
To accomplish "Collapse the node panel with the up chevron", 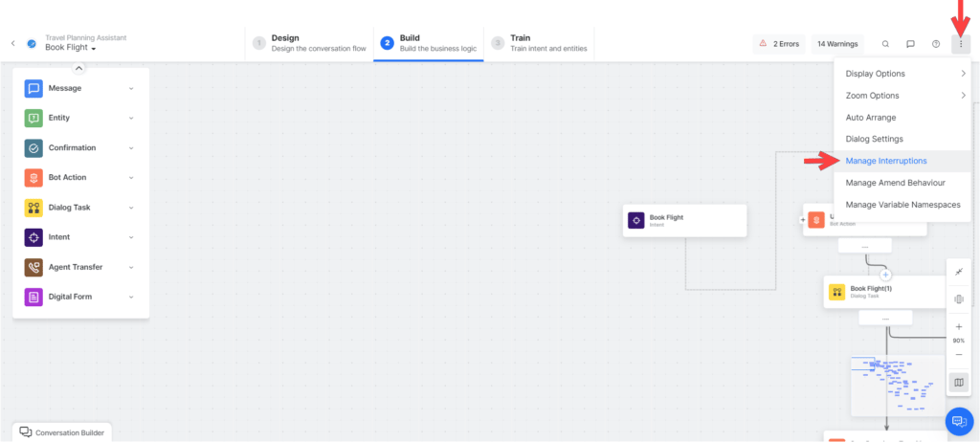I will click(78, 68).
